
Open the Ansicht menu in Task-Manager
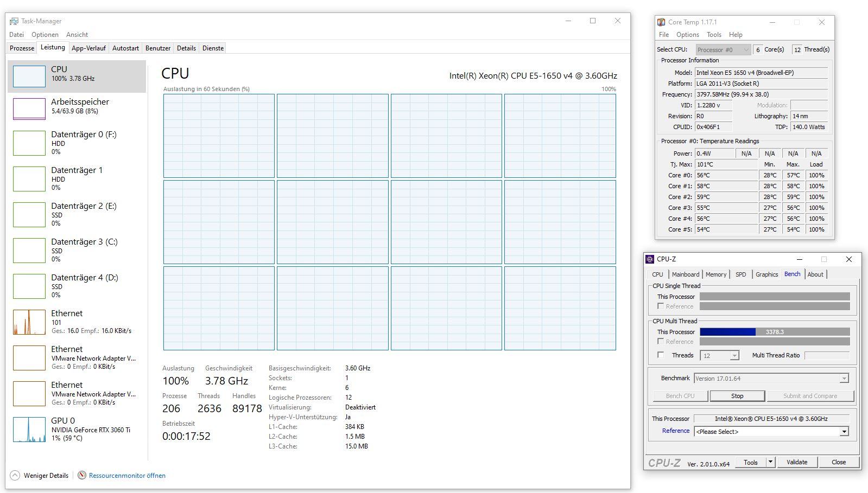pos(77,35)
